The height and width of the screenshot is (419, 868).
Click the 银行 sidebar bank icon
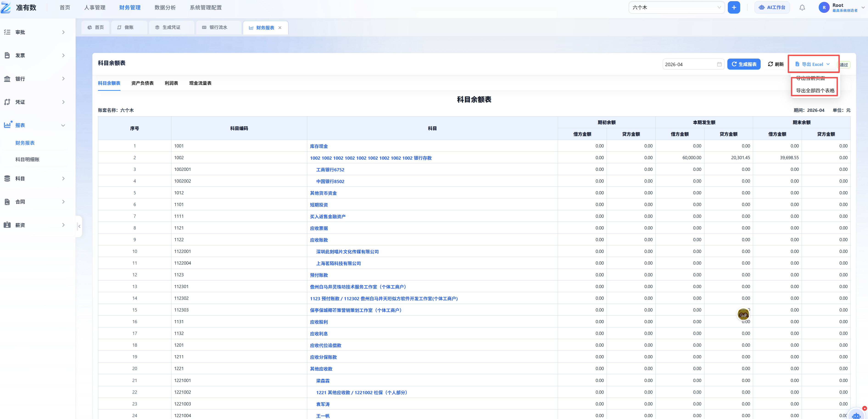coord(7,79)
